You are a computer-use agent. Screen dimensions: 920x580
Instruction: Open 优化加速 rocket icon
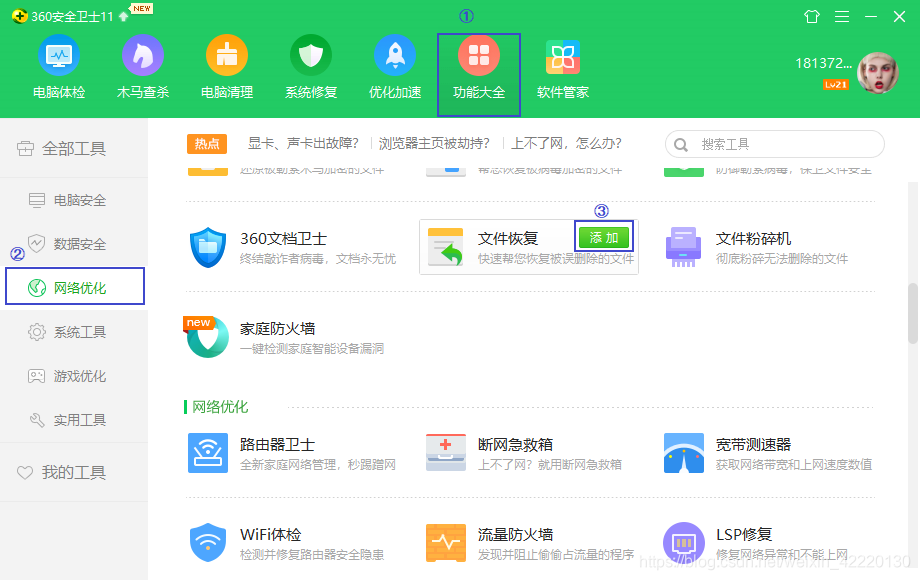(395, 55)
